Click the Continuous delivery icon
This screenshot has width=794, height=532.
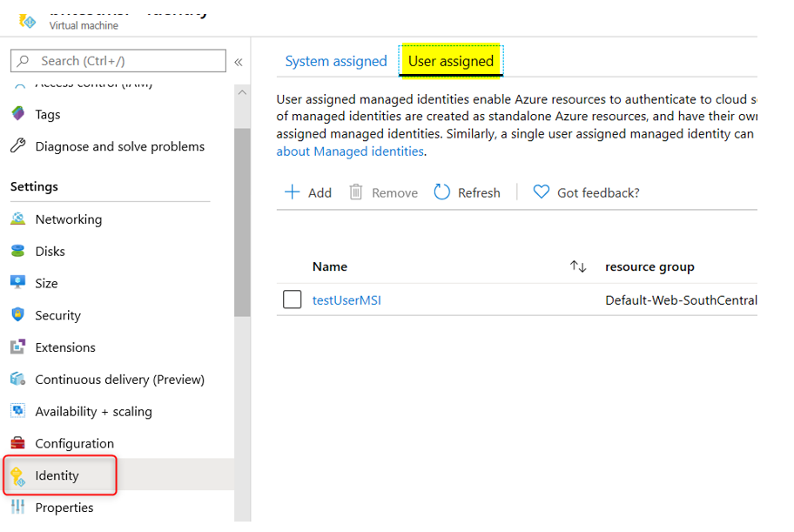coord(18,379)
